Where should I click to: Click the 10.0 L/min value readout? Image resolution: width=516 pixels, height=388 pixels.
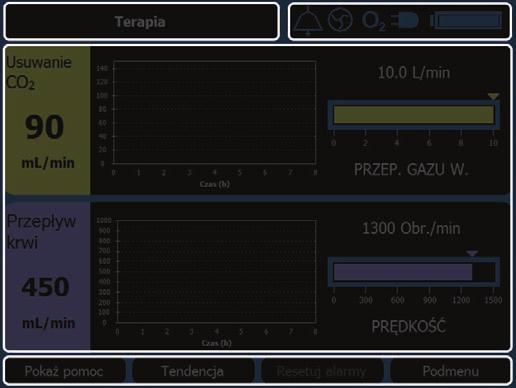point(414,73)
